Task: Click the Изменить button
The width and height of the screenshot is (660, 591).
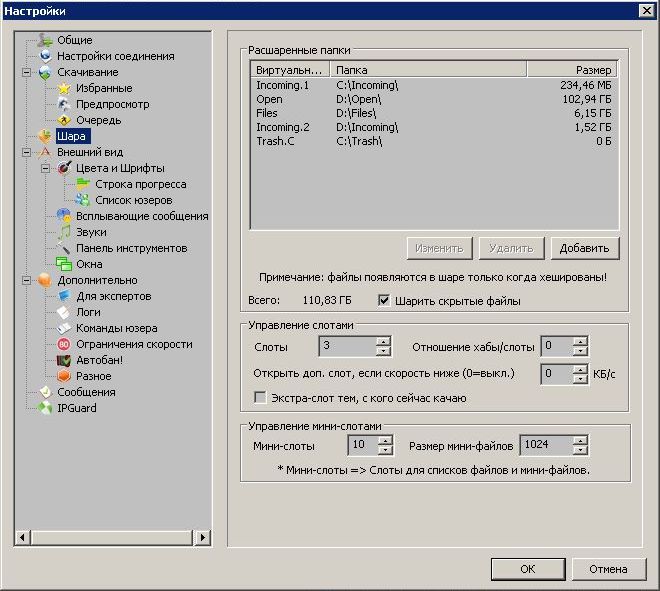Action: pyautogui.click(x=439, y=248)
